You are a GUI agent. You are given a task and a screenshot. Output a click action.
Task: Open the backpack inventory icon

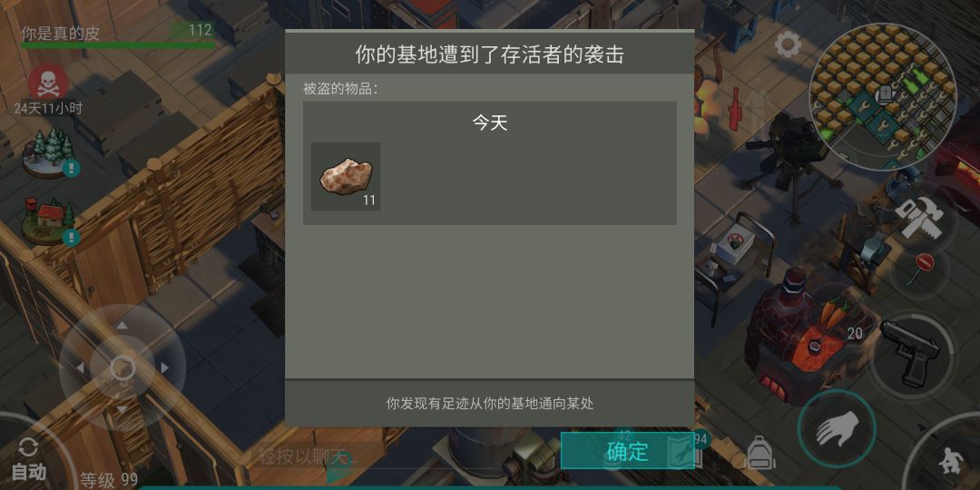[x=760, y=453]
